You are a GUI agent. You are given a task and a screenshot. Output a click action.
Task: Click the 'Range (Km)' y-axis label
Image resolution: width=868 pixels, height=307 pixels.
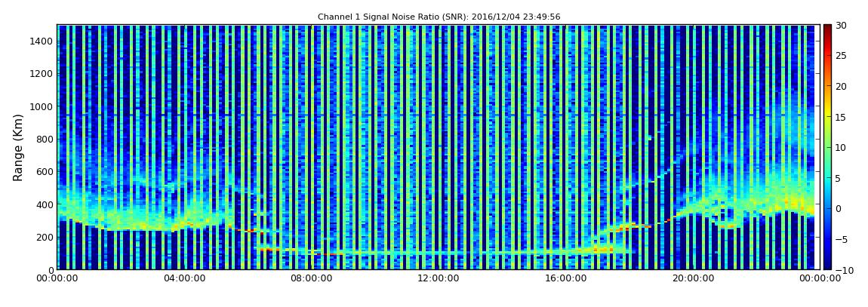(x=18, y=147)
